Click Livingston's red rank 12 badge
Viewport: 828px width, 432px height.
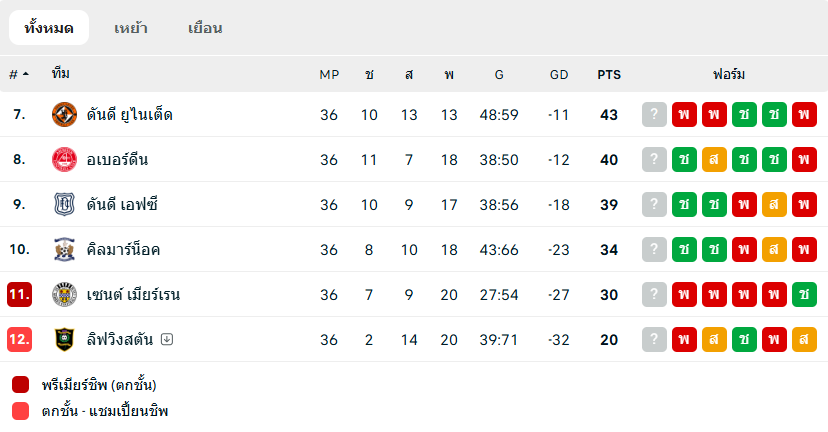tap(20, 339)
